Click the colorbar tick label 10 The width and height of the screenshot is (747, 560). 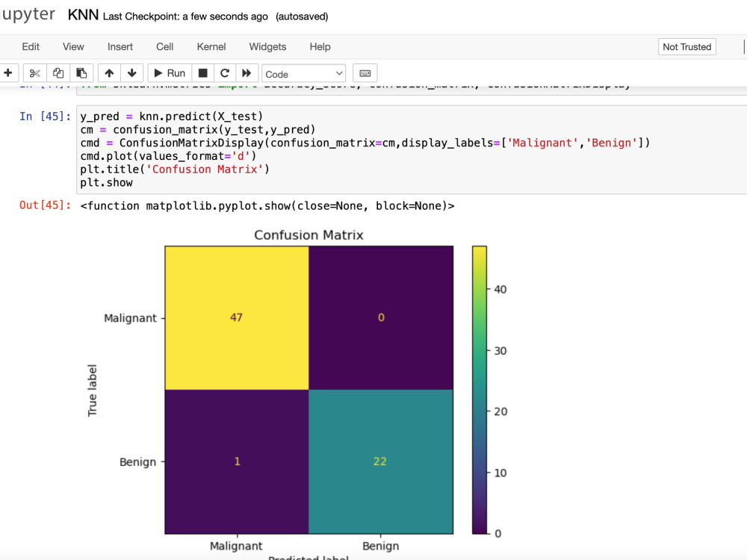tap(500, 473)
